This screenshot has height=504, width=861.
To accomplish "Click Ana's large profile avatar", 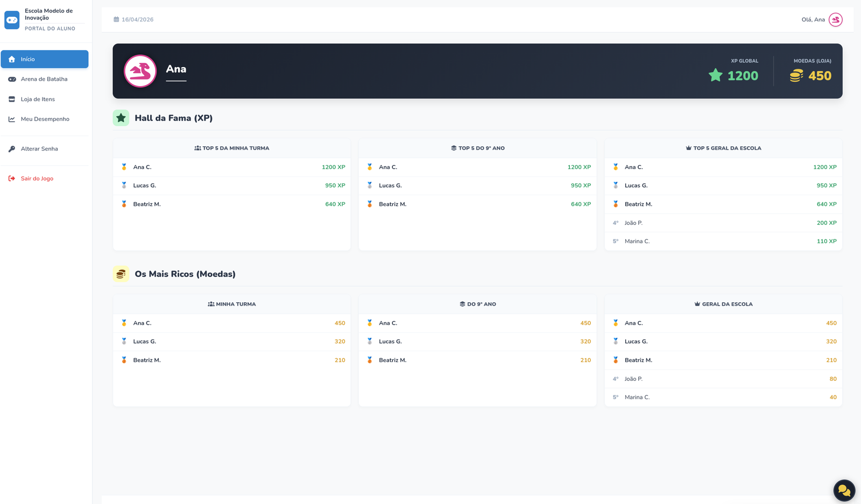I will [140, 71].
